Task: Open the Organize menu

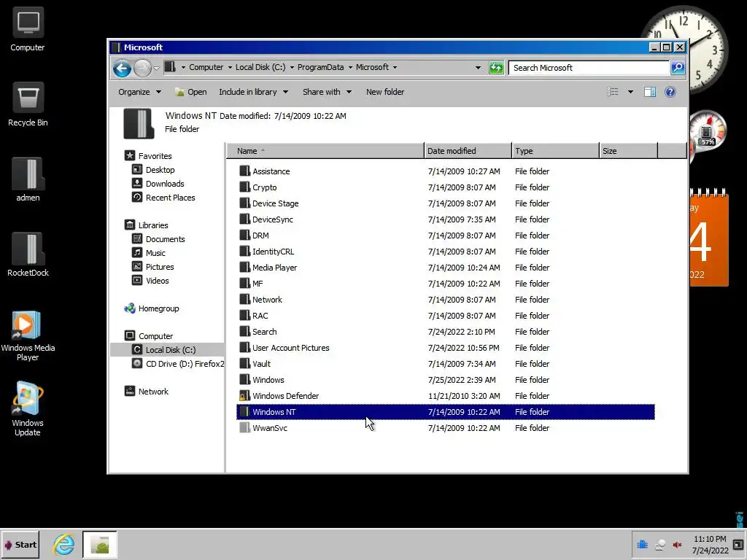Action: [139, 92]
